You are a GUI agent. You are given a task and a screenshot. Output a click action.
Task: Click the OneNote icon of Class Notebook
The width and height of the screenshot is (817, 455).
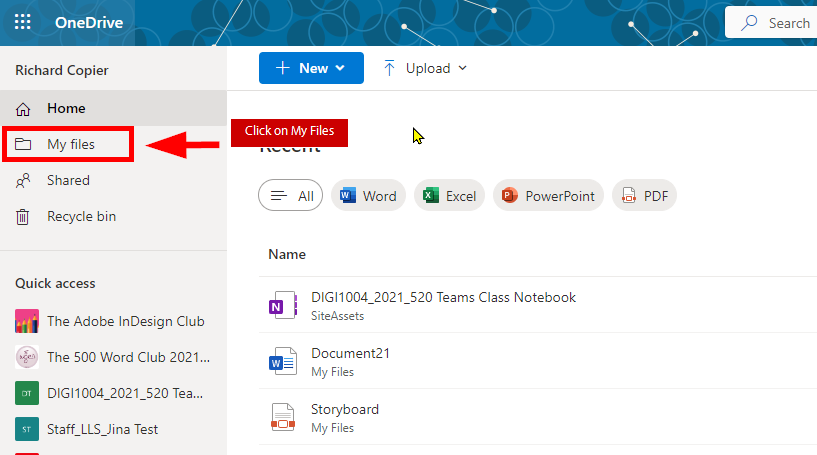tap(282, 305)
